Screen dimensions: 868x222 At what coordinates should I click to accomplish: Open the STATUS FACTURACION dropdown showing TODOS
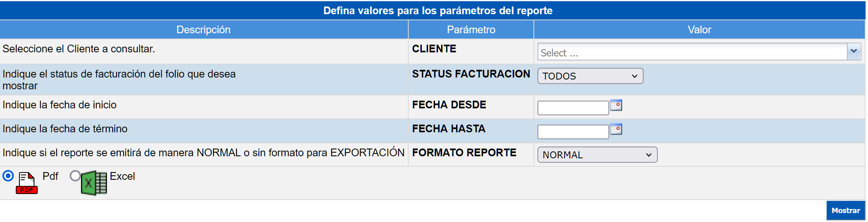pyautogui.click(x=590, y=76)
